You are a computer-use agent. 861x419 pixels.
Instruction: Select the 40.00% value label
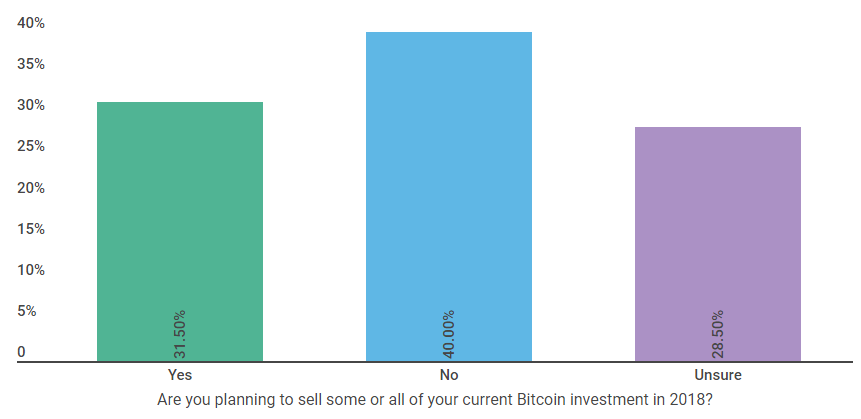[449, 334]
